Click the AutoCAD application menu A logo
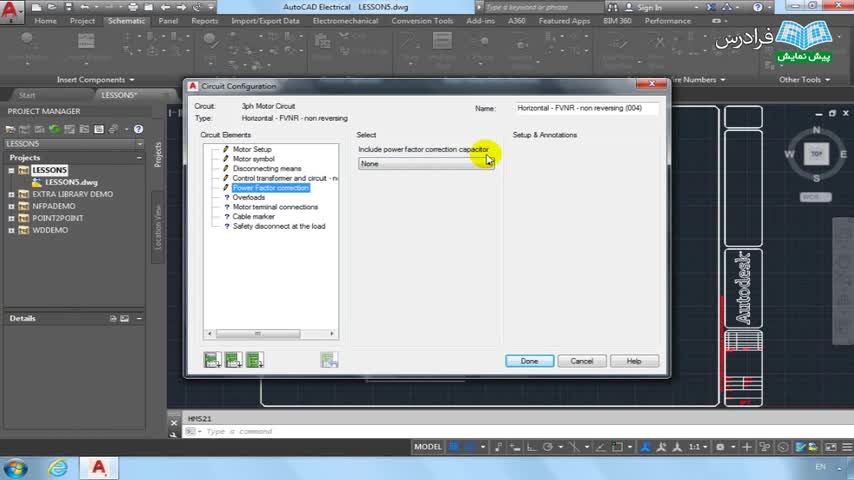 (x=10, y=11)
